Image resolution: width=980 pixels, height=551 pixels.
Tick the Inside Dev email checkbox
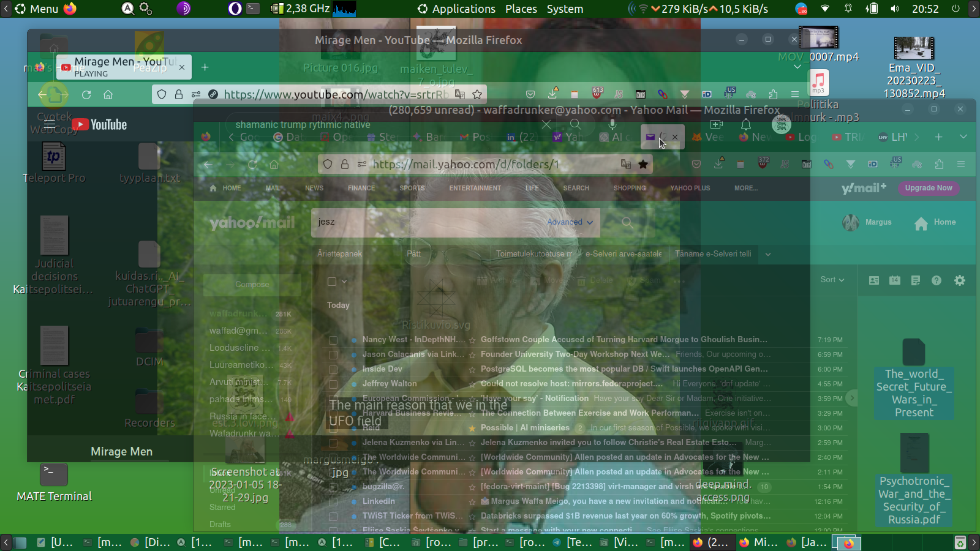point(333,369)
